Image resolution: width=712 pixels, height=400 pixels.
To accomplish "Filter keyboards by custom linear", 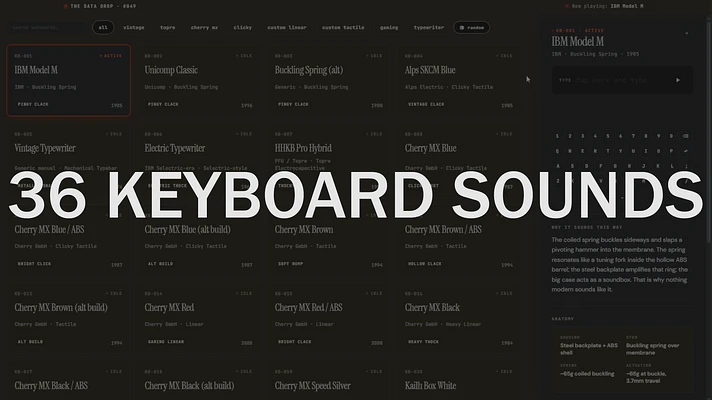I will point(287,28).
